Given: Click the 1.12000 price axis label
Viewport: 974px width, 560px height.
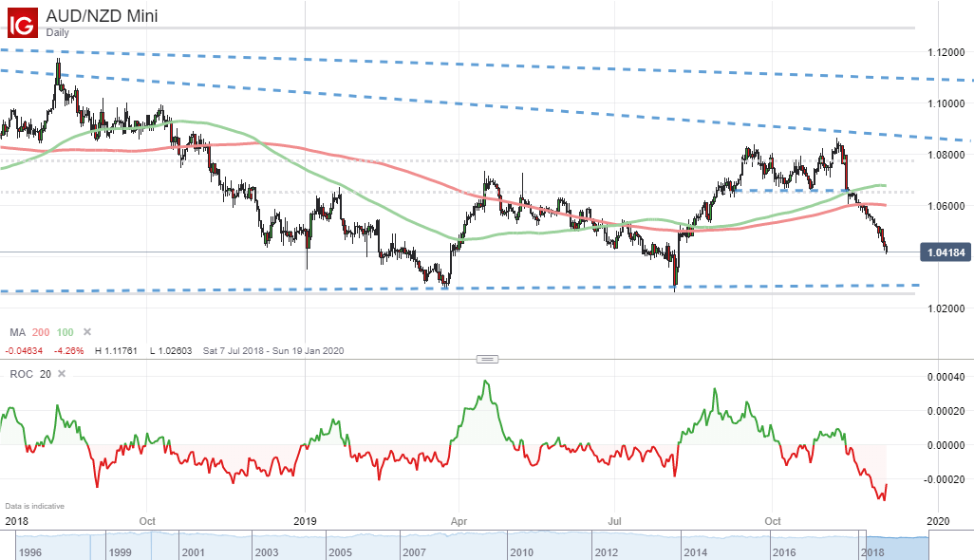Looking at the screenshot, I should tap(946, 53).
